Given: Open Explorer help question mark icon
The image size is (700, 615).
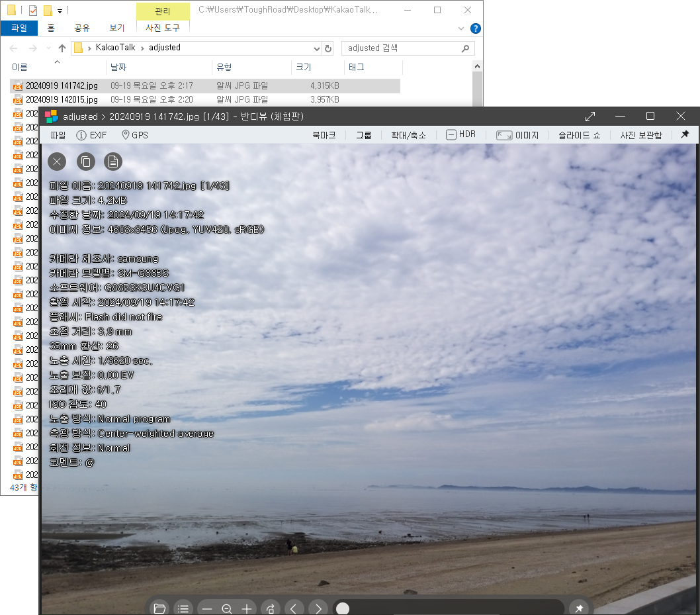Looking at the screenshot, I should [x=476, y=28].
